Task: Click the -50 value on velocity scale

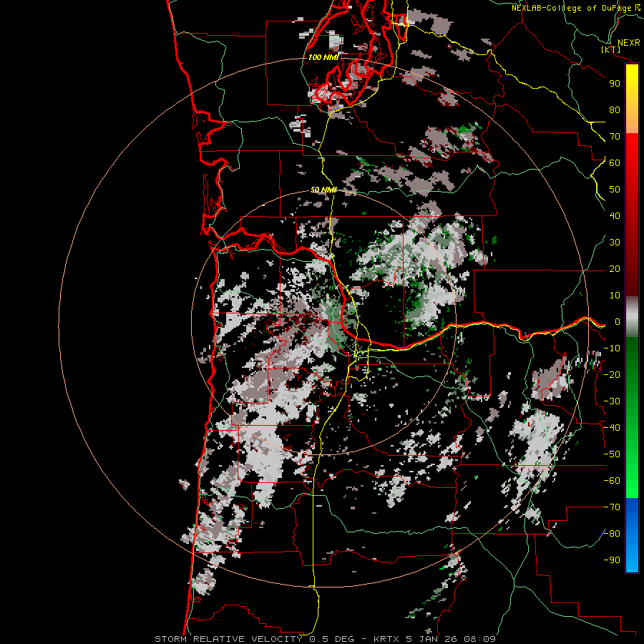Action: coord(612,454)
